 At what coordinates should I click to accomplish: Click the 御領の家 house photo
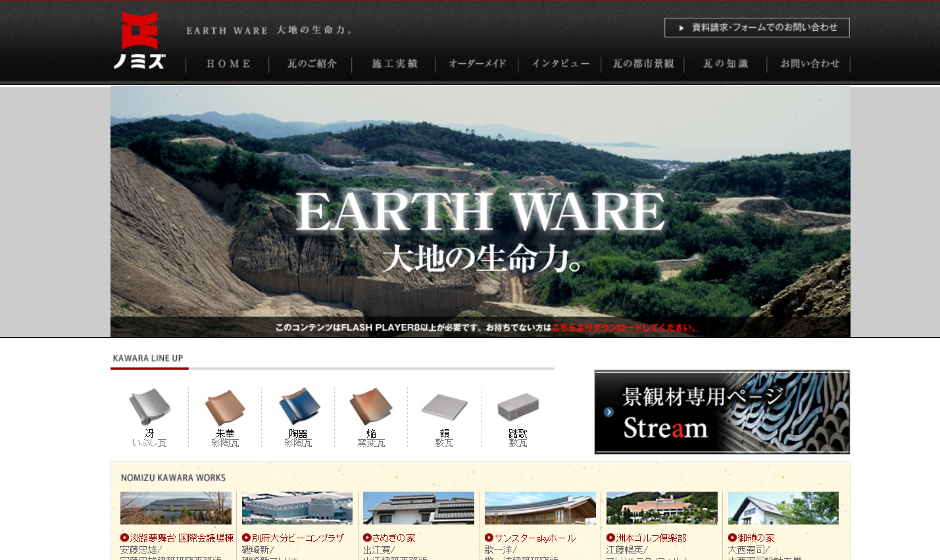tap(783, 507)
